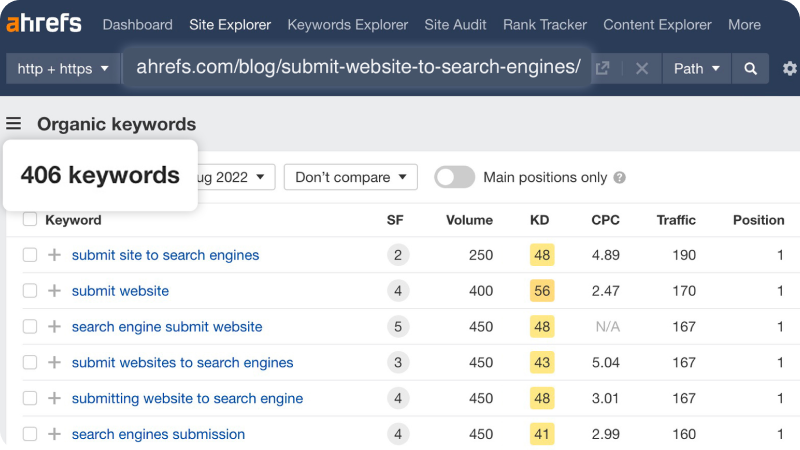Sort by the Traffic column header

coord(676,220)
